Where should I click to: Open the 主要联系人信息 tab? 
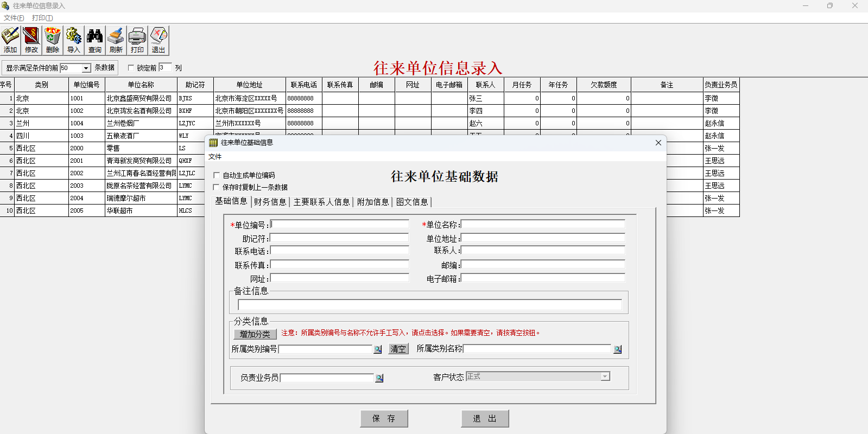(321, 202)
